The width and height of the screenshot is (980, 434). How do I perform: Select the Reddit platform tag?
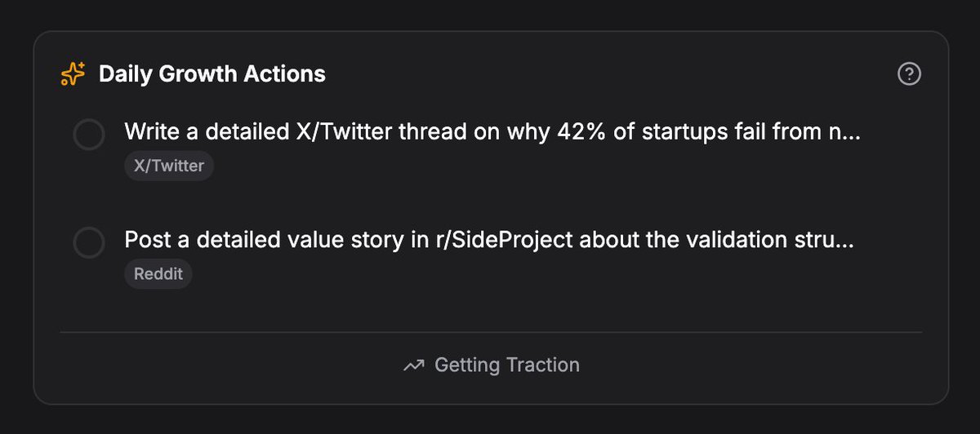click(158, 274)
